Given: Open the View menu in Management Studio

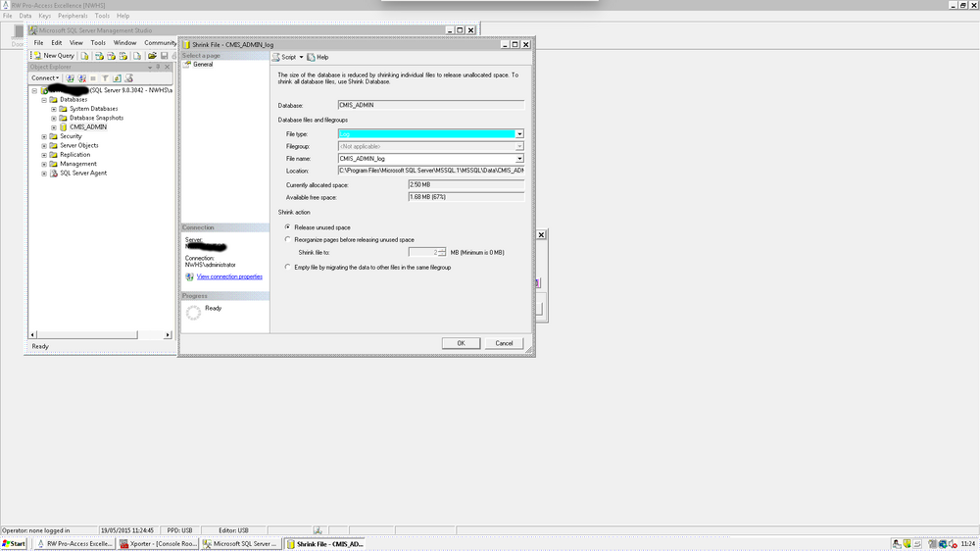Looking at the screenshot, I should coord(75,42).
